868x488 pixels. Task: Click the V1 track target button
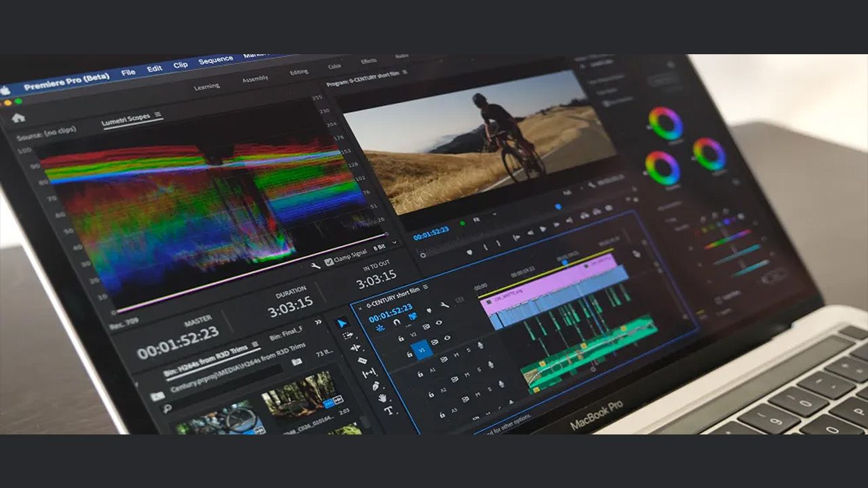click(422, 350)
